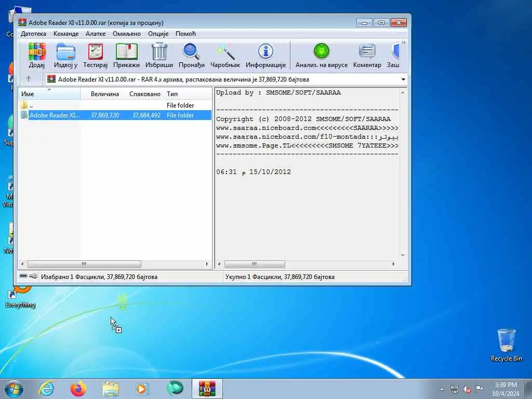Click 'Upload by : SMSOME/SOFT/SAARAA' comment line

coord(278,92)
